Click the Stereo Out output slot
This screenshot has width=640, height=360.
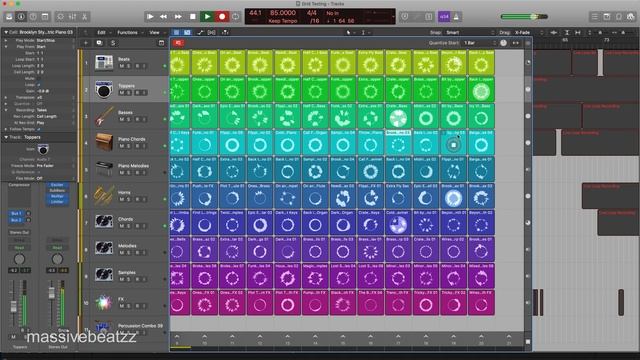19,232
